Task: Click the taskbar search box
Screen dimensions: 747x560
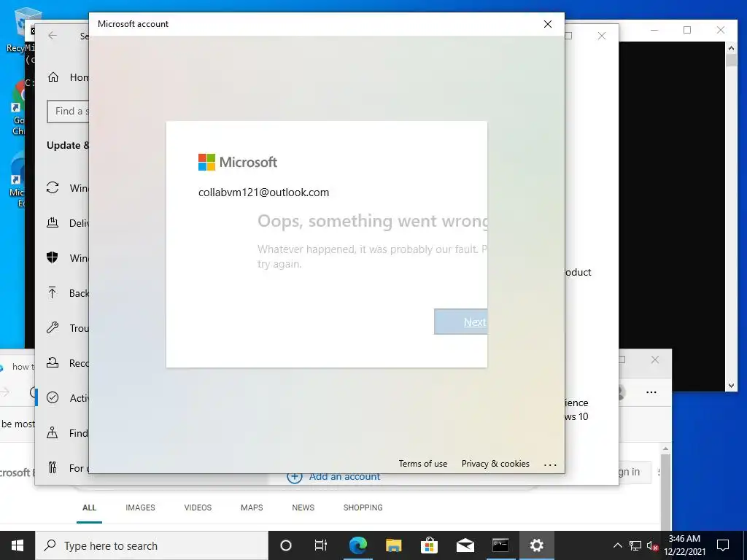Action: (152, 545)
